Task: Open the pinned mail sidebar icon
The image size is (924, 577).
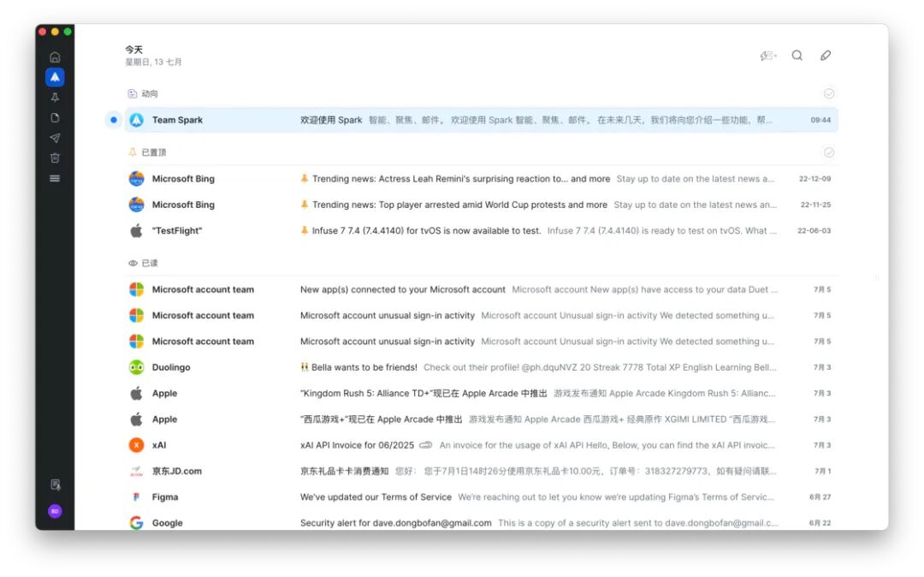Action: pyautogui.click(x=55, y=98)
